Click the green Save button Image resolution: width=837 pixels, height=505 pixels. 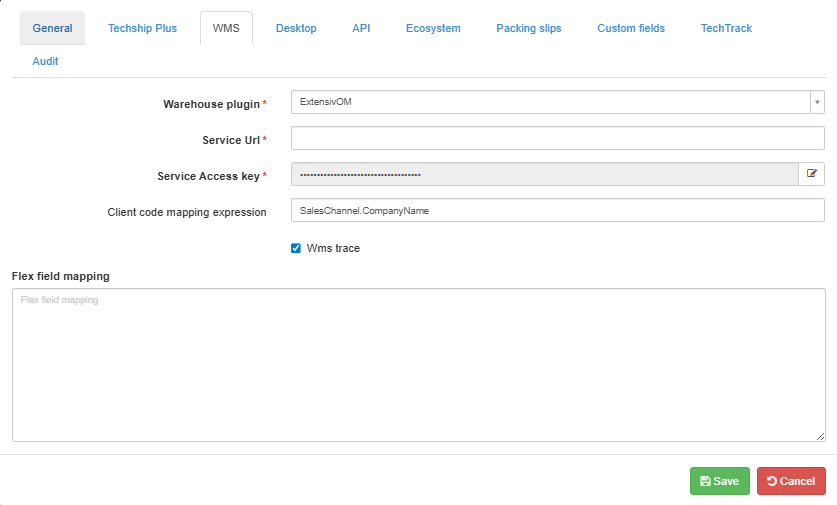(x=720, y=481)
